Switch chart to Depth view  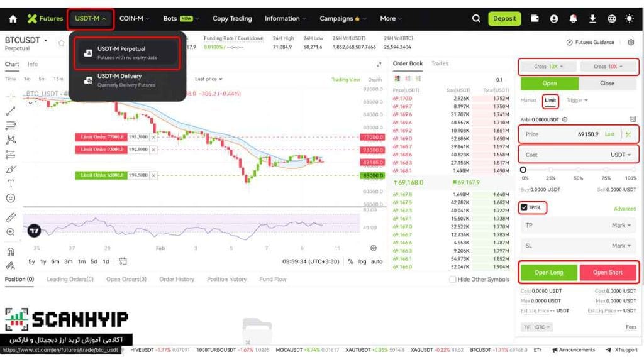coord(375,80)
